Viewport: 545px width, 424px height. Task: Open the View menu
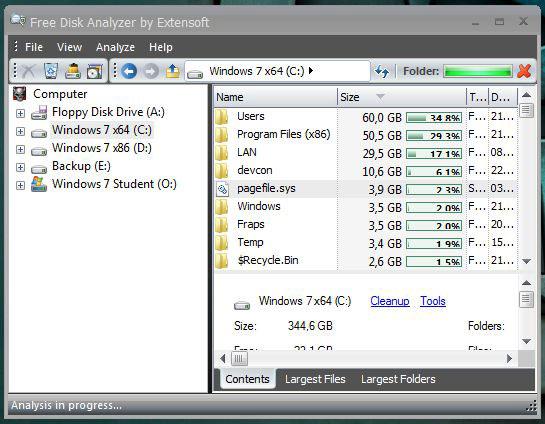click(70, 47)
